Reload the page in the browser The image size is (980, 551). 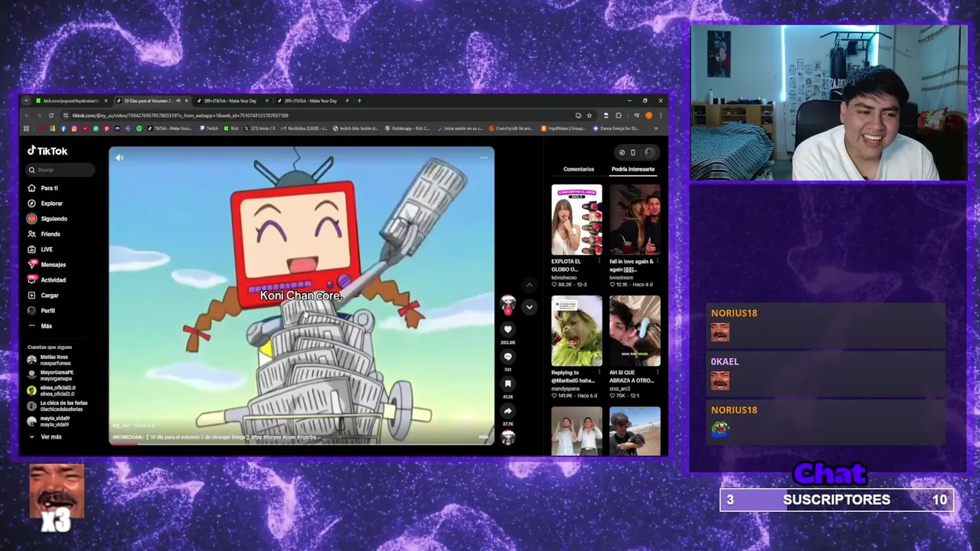click(51, 116)
